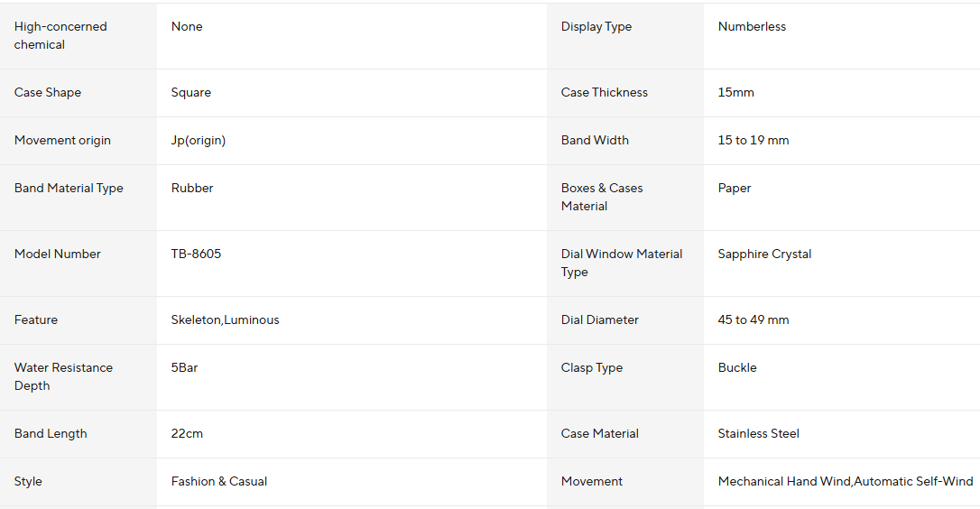Click the 'Rubber' band material value
This screenshot has width=980, height=509.
(192, 189)
